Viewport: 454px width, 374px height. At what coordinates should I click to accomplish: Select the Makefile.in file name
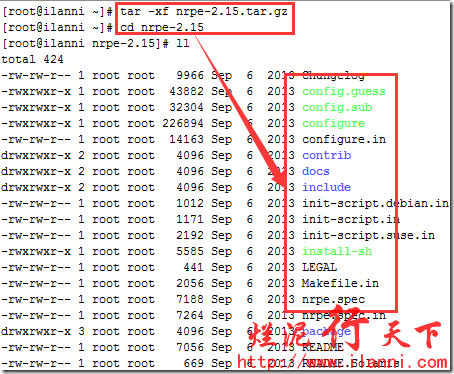[340, 283]
